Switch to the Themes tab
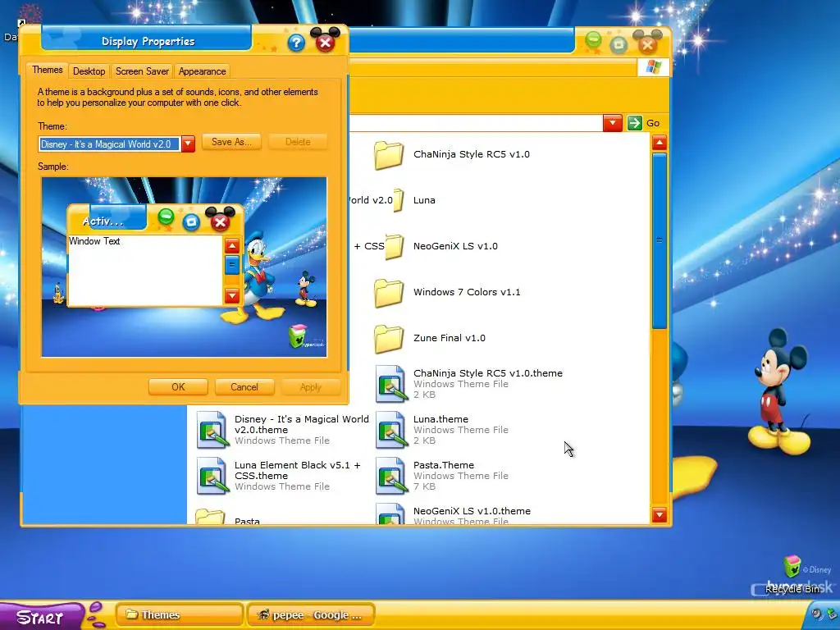The image size is (840, 630). 47,71
